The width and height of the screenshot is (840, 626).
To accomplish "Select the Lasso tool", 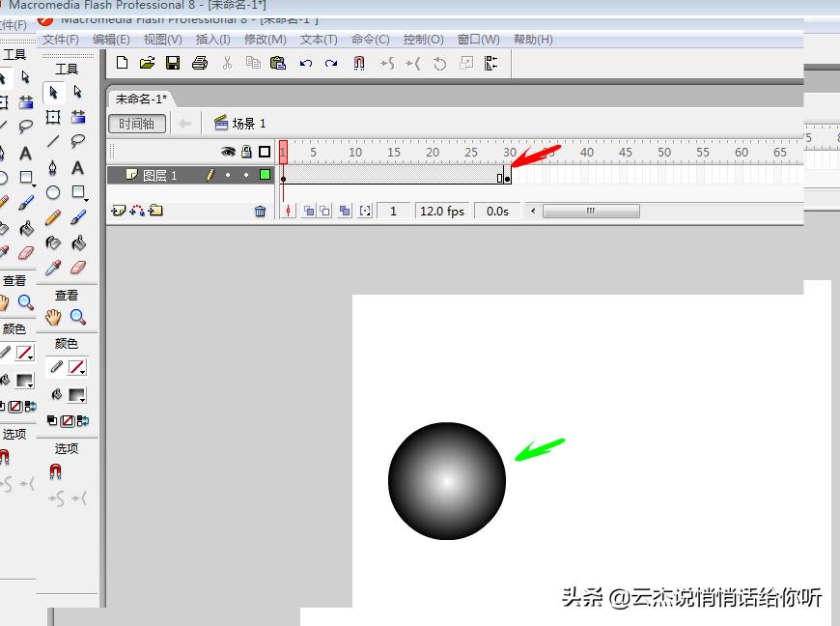I will click(x=76, y=139).
